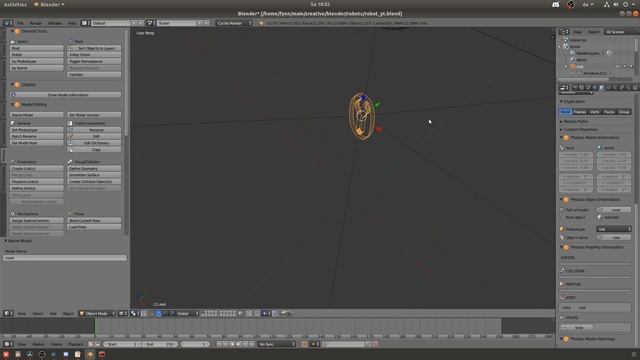Open the Outliner editor type icon
Image resolution: width=640 pixels, height=360 pixels.
pyautogui.click(x=564, y=32)
